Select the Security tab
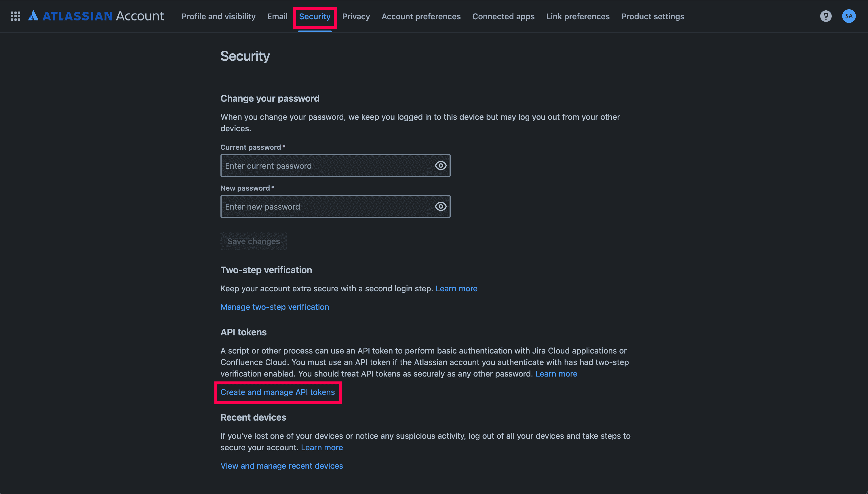Image resolution: width=868 pixels, height=494 pixels. pyautogui.click(x=315, y=17)
